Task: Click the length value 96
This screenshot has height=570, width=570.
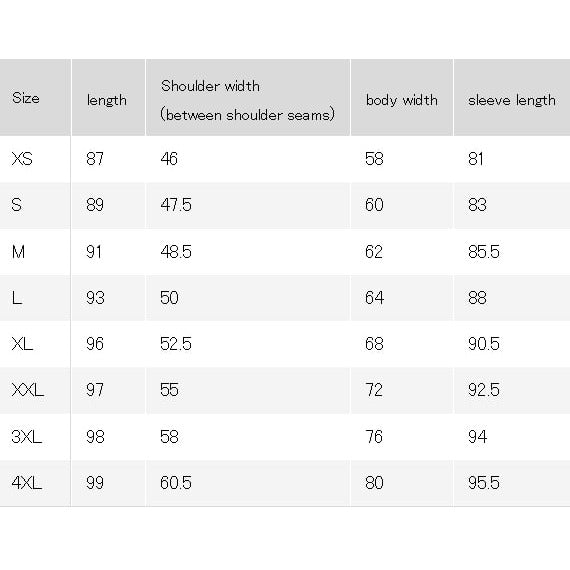Action: point(95,344)
